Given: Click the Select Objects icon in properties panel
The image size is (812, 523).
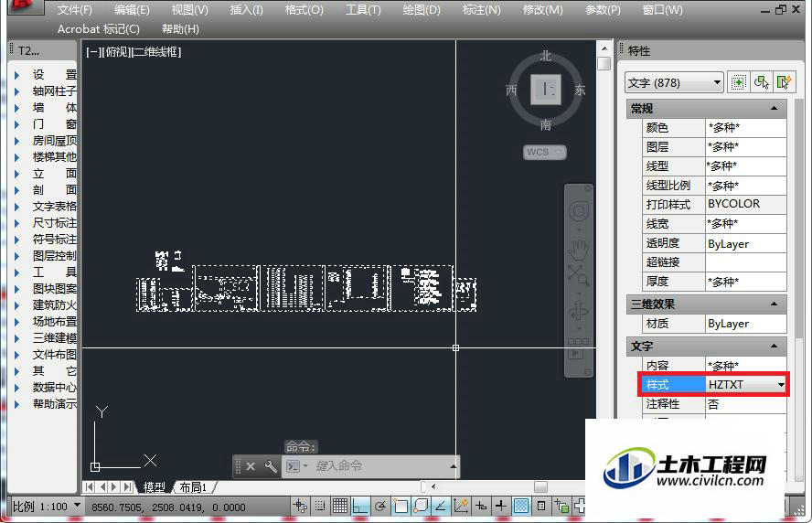Looking at the screenshot, I should point(762,82).
